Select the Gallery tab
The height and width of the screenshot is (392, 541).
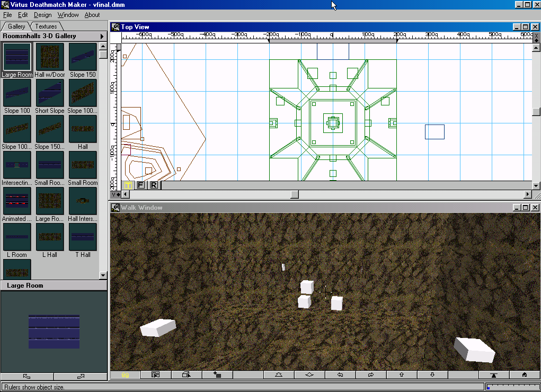(16, 26)
